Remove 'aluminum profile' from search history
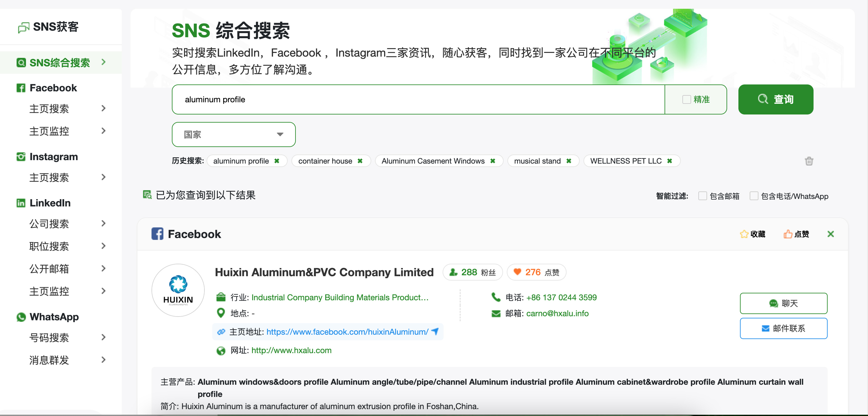868x416 pixels. pyautogui.click(x=277, y=161)
